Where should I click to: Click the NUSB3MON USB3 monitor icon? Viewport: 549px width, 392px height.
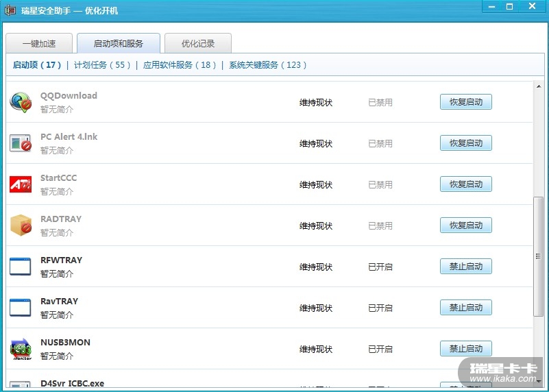coord(21,349)
